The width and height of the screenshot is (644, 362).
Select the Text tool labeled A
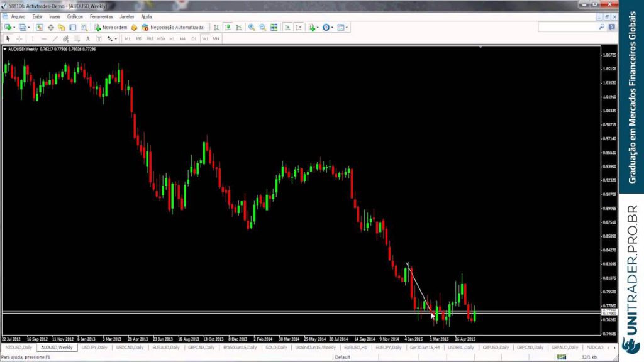tap(87, 38)
